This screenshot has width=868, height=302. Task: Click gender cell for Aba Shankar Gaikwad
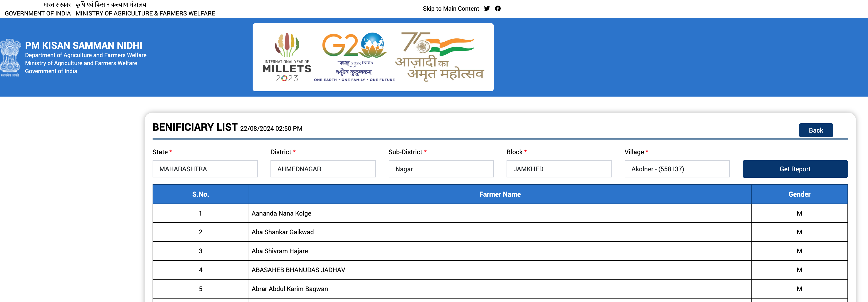799,232
